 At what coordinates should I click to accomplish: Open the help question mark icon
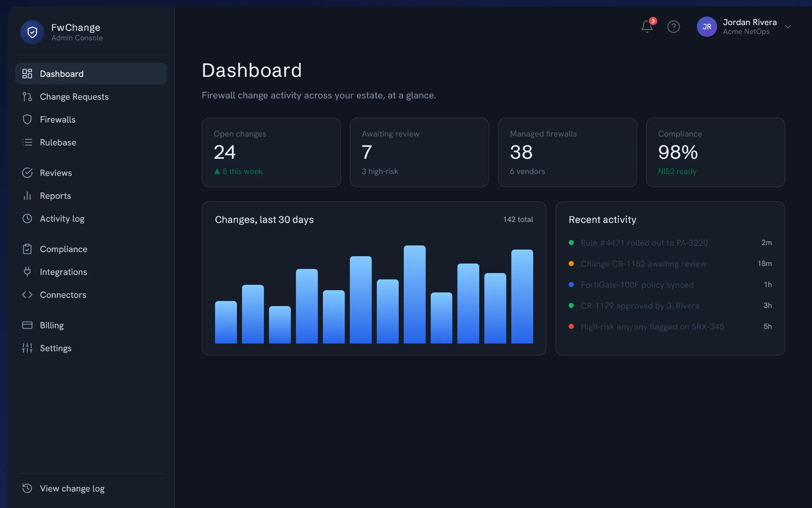tap(673, 27)
